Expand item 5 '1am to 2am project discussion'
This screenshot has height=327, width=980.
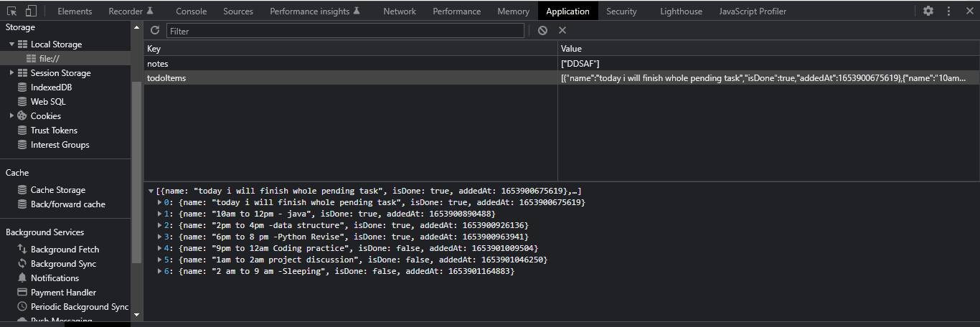160,260
